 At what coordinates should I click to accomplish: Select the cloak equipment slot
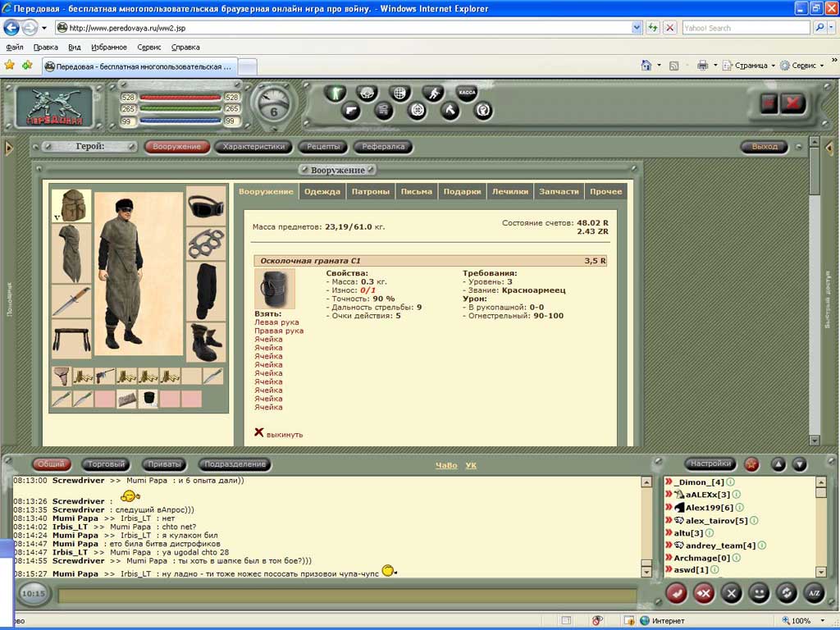pyautogui.click(x=72, y=253)
